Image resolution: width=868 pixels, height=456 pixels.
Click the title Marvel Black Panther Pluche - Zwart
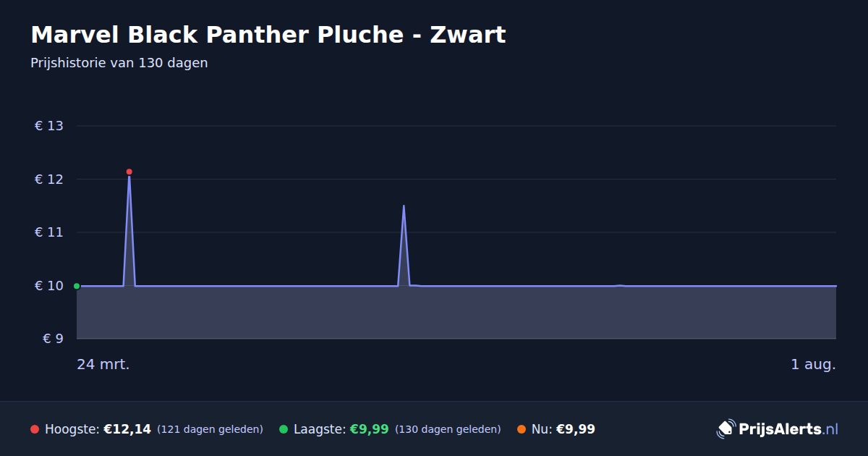coord(268,35)
